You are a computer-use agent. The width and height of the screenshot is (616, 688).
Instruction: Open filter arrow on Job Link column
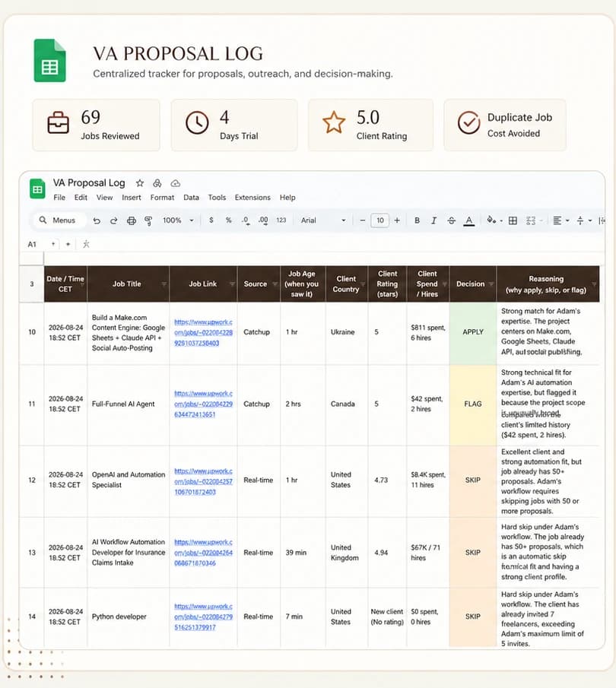232,284
